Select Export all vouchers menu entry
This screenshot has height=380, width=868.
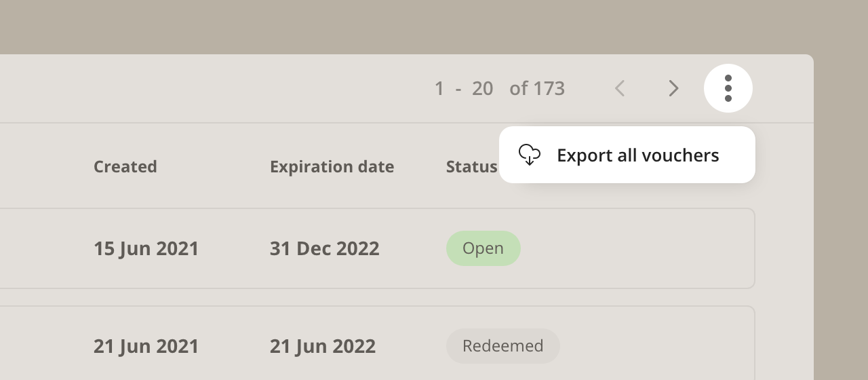coord(627,155)
